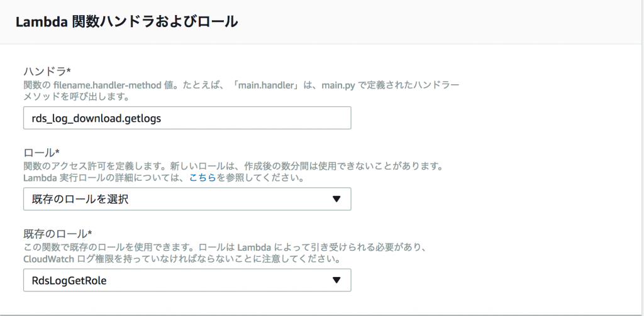Click the handler field containing rds_log_download.getlogs
Viewport: 644px width, 316px height.
[187, 118]
